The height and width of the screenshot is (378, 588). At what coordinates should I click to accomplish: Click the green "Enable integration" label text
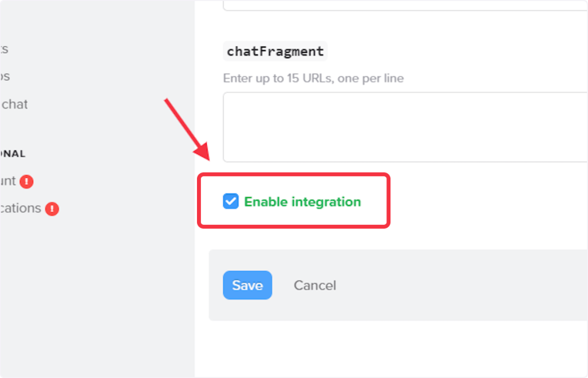pos(303,202)
